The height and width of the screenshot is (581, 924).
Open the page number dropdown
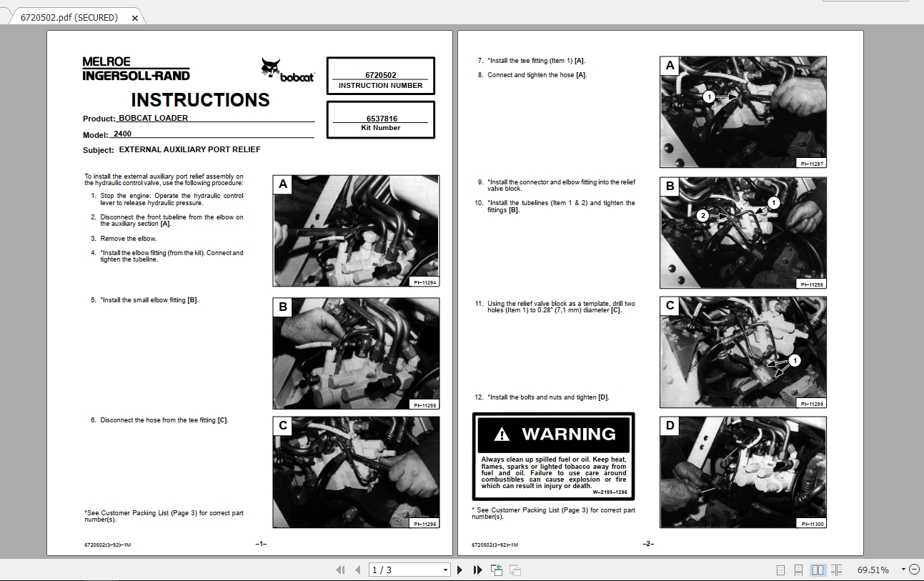446,570
